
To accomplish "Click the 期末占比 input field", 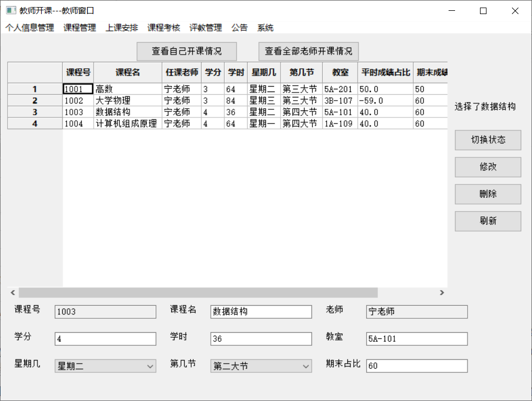I will tap(417, 366).
